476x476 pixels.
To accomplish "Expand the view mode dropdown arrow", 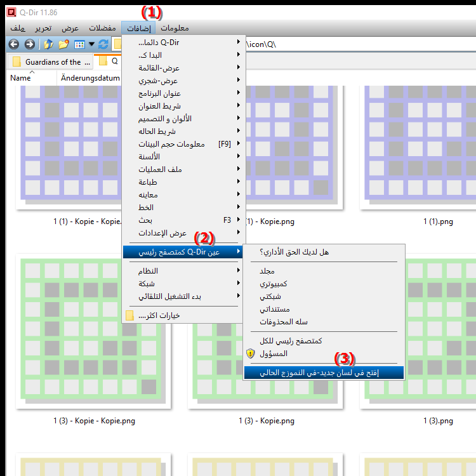I will [91, 44].
